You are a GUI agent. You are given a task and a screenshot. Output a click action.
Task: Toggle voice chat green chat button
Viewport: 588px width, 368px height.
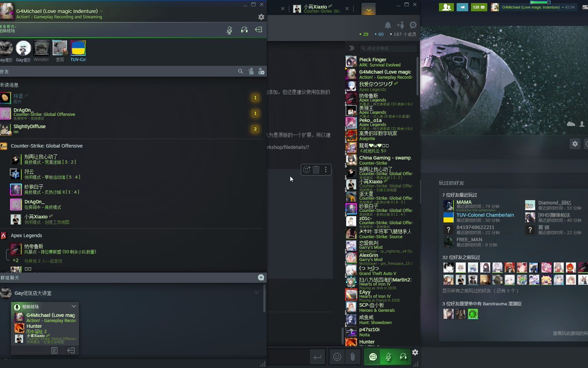(x=373, y=357)
